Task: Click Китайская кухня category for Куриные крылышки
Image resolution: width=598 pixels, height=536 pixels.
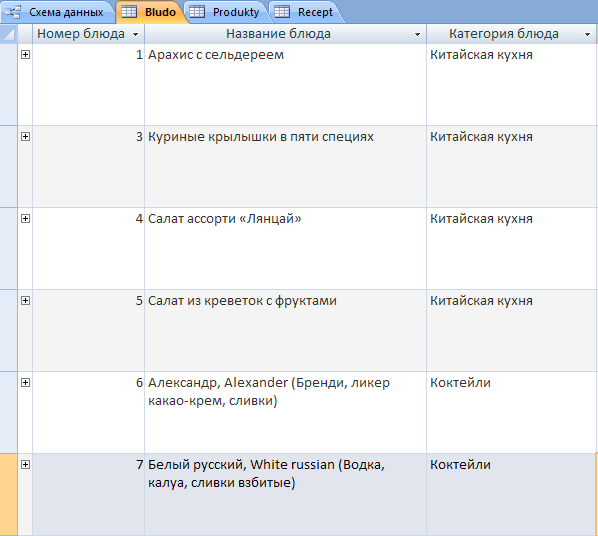Action: [512, 167]
